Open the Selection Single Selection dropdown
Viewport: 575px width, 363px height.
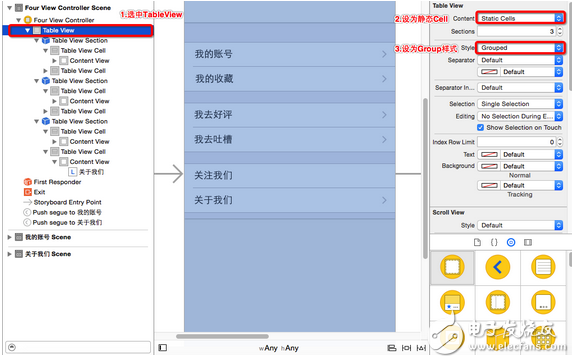pyautogui.click(x=520, y=104)
